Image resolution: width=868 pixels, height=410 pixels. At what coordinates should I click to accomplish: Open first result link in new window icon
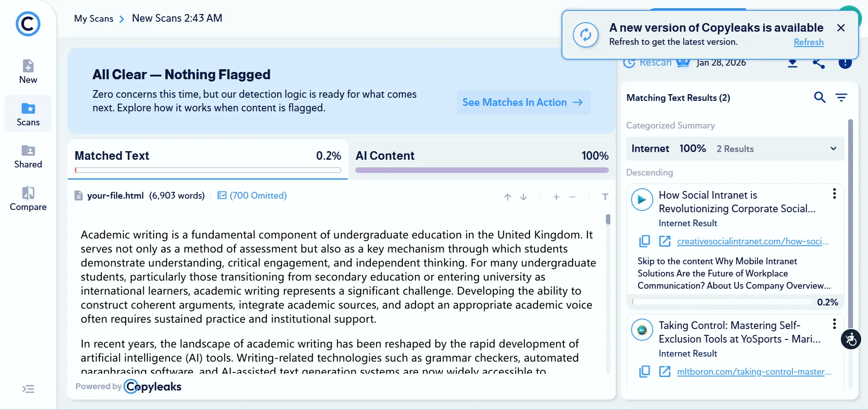[x=665, y=241]
